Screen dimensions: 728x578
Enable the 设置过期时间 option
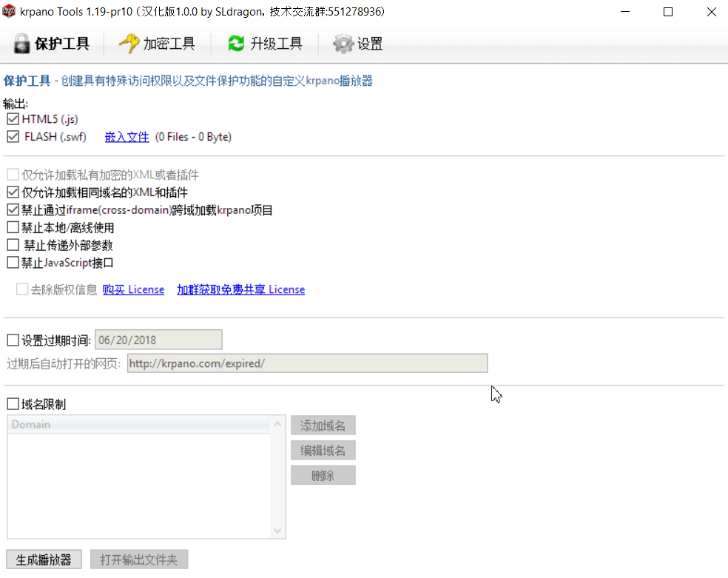(x=12, y=339)
